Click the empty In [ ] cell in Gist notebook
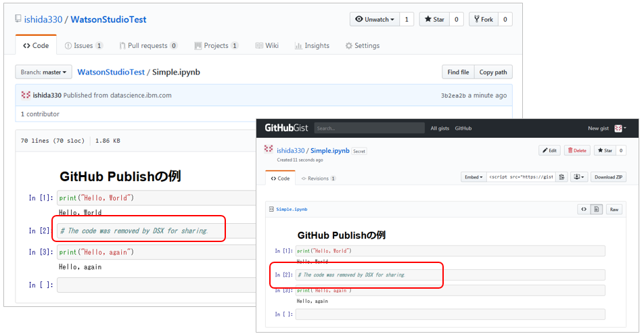 point(450,314)
